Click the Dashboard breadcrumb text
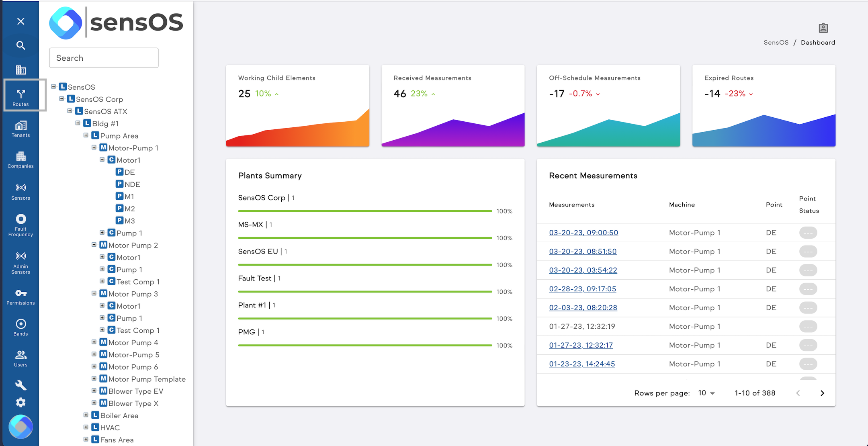This screenshot has width=868, height=446. 818,43
